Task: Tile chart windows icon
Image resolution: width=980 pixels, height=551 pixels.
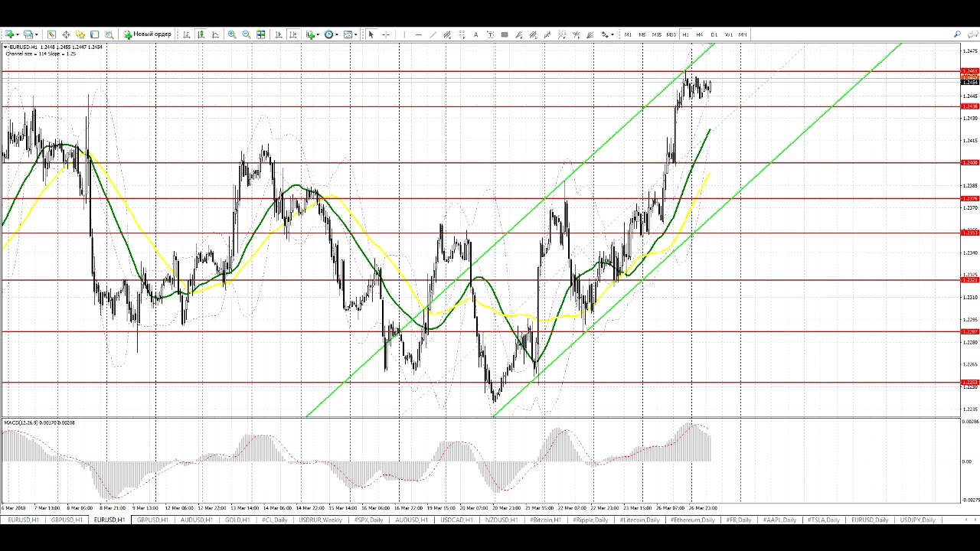Action: [x=261, y=34]
